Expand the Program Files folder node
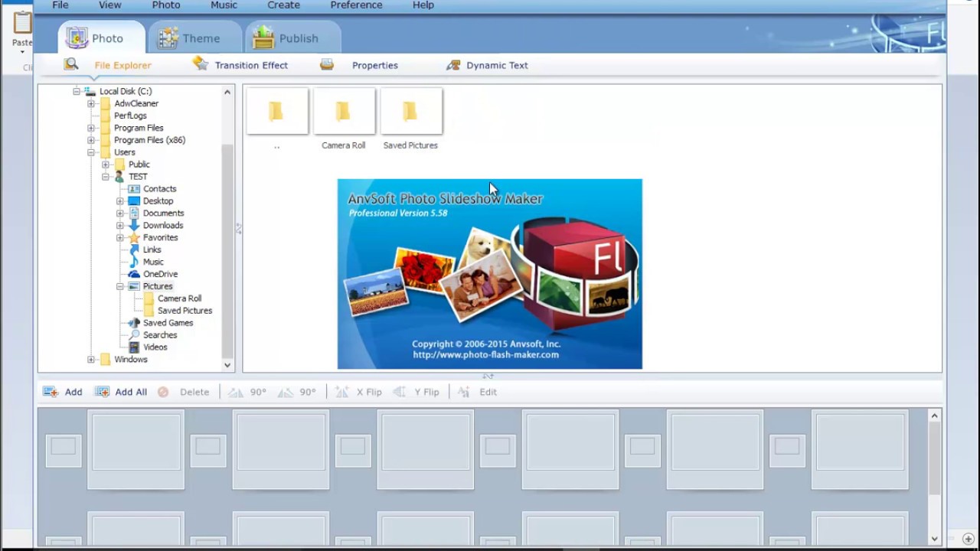The width and height of the screenshot is (980, 551). (91, 128)
